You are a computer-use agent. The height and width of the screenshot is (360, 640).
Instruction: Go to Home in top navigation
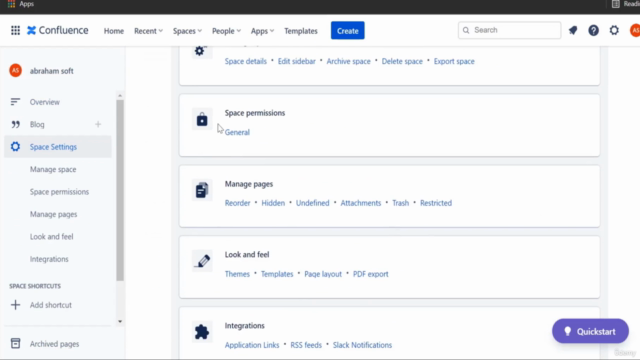(113, 31)
